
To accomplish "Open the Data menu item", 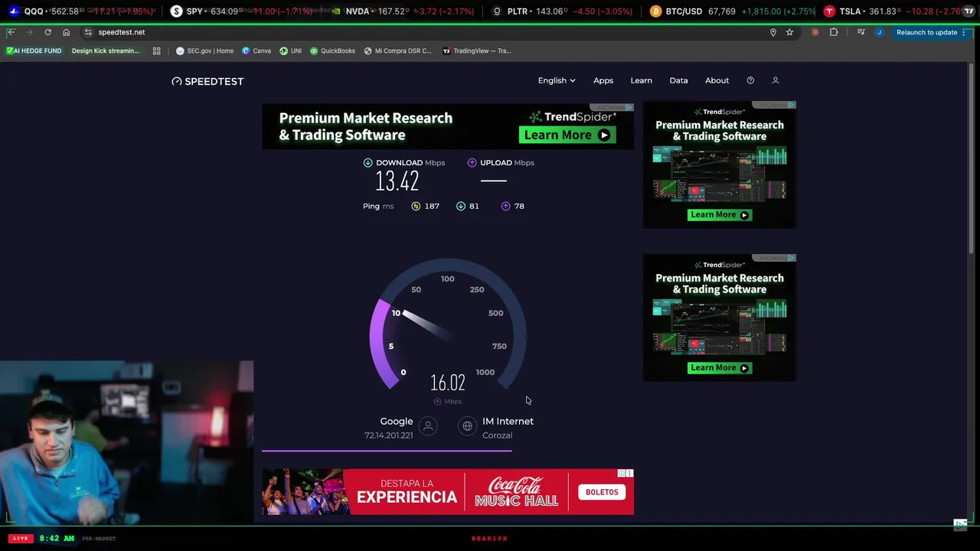I will coord(678,80).
